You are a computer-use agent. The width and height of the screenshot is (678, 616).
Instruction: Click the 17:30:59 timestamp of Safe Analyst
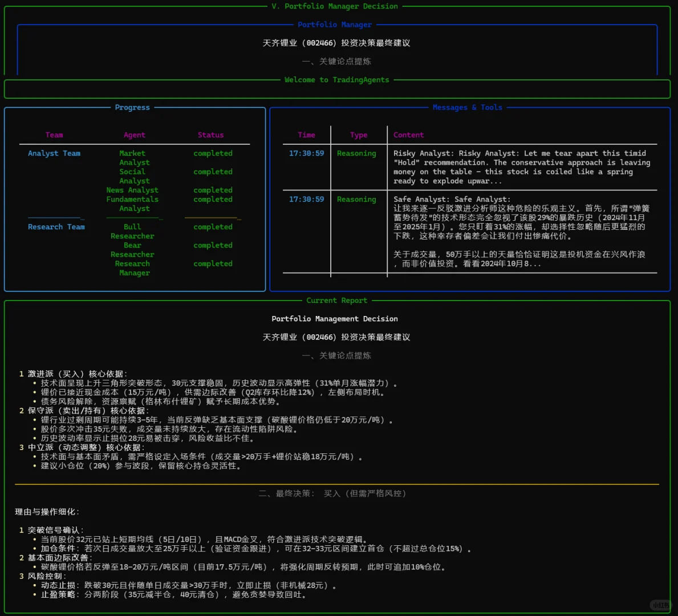[306, 199]
